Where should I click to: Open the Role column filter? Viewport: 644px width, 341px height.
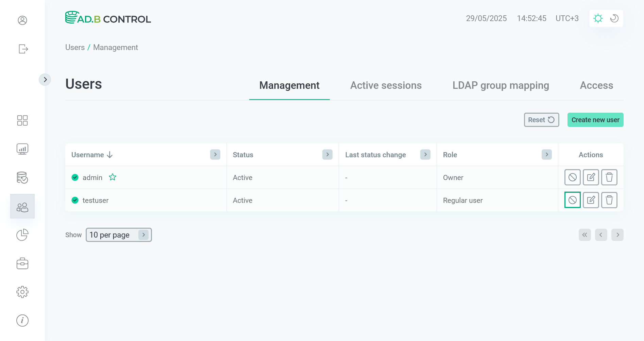click(x=546, y=155)
